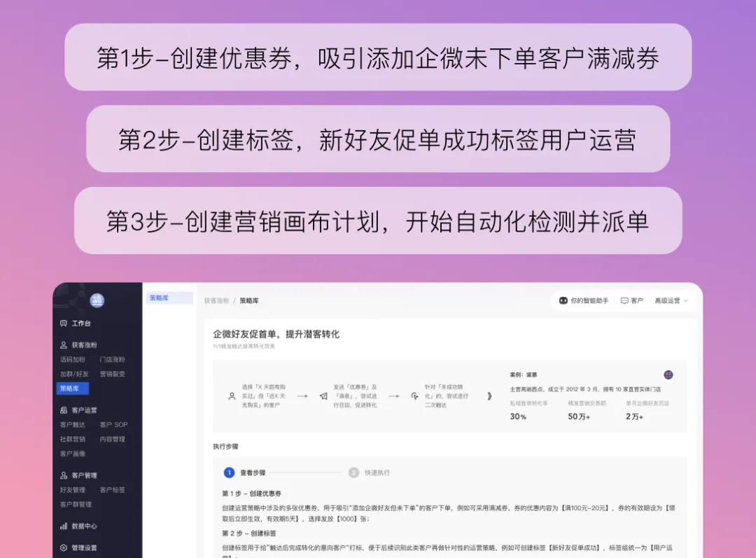Click the 客户管理 section icon
This screenshot has height=558, width=756.
[64, 475]
